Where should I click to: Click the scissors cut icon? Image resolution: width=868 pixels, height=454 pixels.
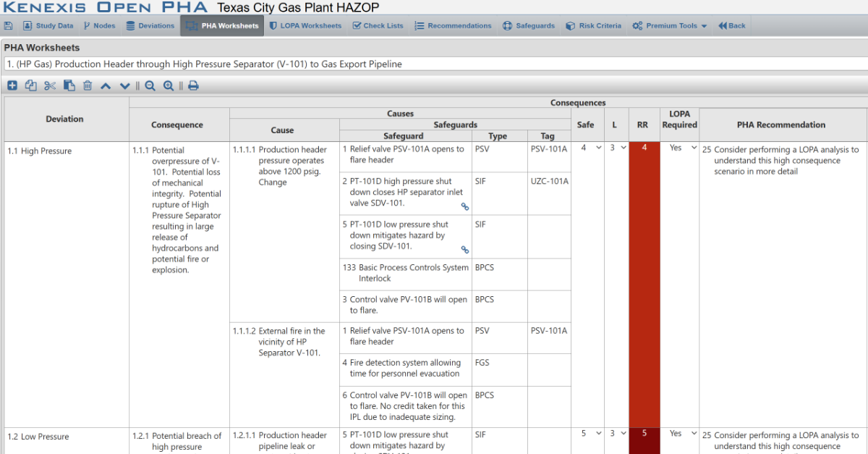pyautogui.click(x=50, y=85)
